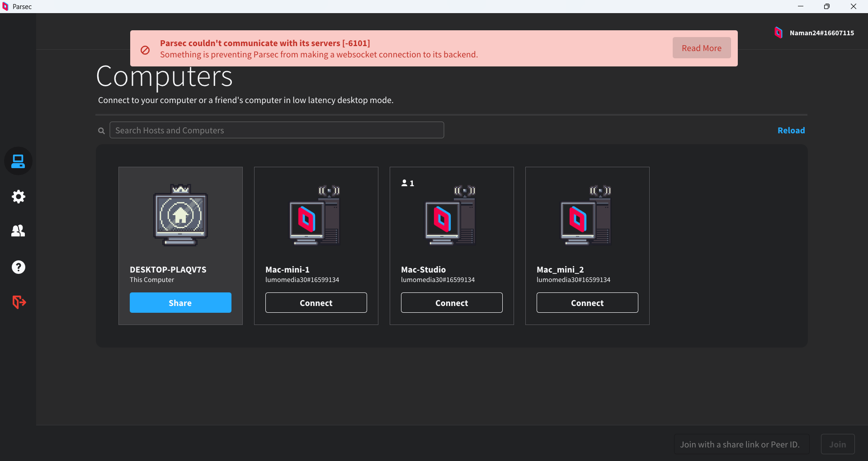Open Help using the question mark icon
The width and height of the screenshot is (868, 461).
[18, 267]
